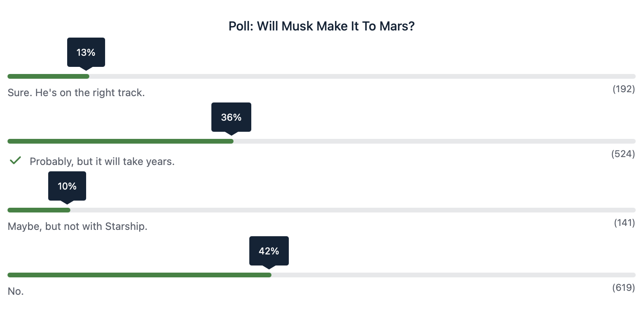Click the 36% percentage tooltip
The image size is (644, 311).
pos(231,117)
